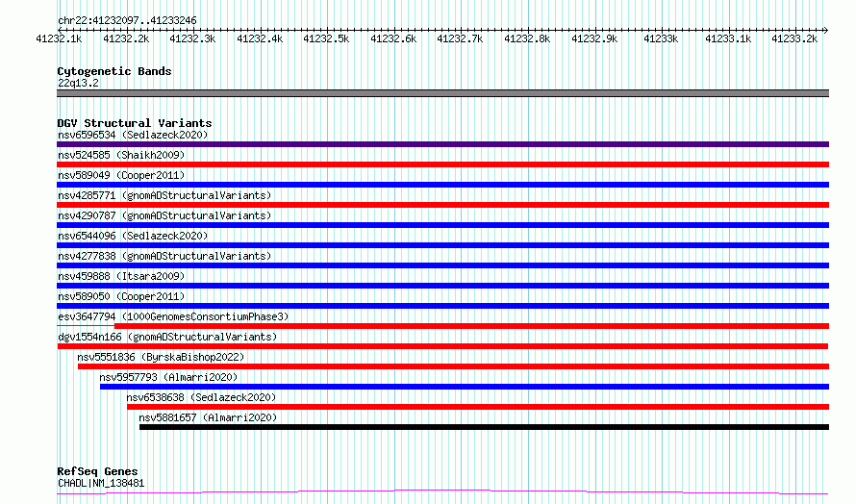Image resolution: width=856 pixels, height=504 pixels.
Task: Open nsv4285771 (gnomADStructuralVariants) label
Action: [x=164, y=195]
